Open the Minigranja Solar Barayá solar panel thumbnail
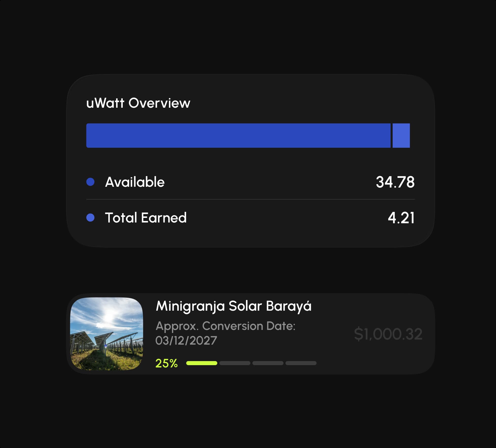 tap(107, 334)
